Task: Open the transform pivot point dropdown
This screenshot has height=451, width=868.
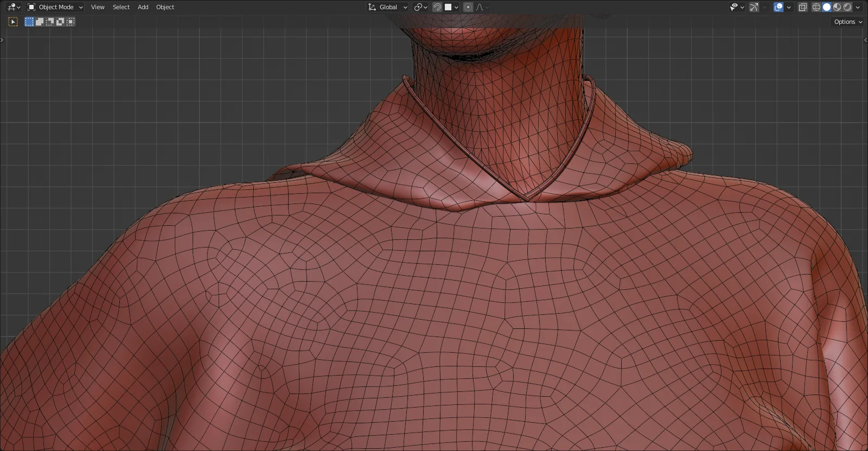Action: 421,7
